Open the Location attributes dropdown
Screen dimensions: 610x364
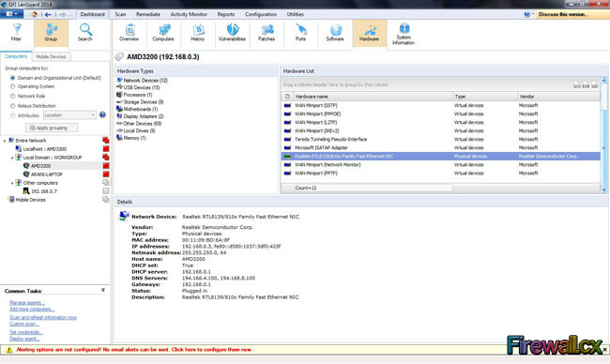point(69,115)
